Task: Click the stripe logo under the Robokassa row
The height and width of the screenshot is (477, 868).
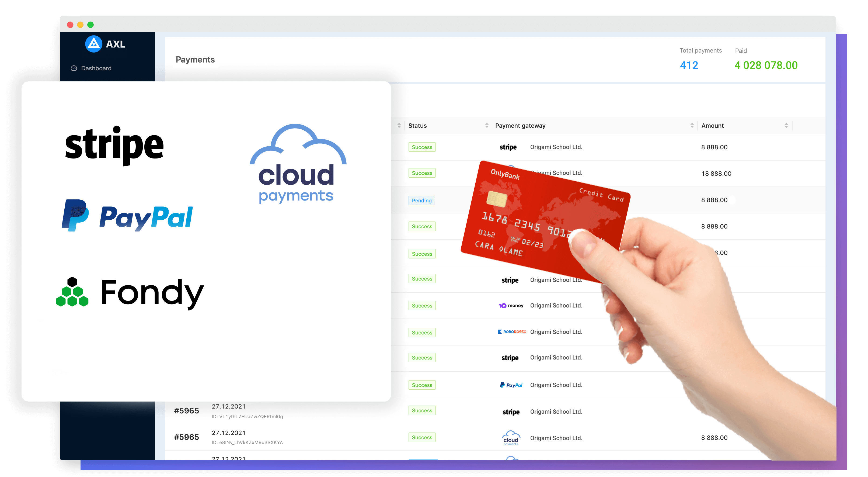Action: point(510,358)
